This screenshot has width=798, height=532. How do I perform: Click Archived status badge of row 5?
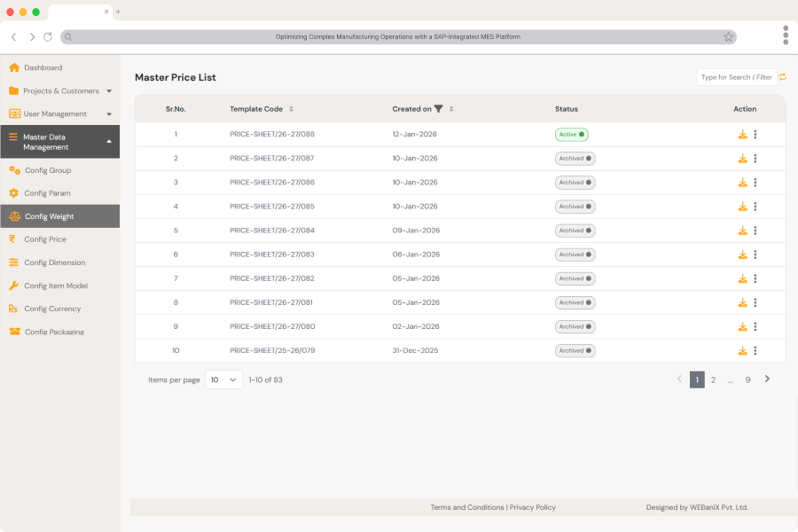pos(575,231)
